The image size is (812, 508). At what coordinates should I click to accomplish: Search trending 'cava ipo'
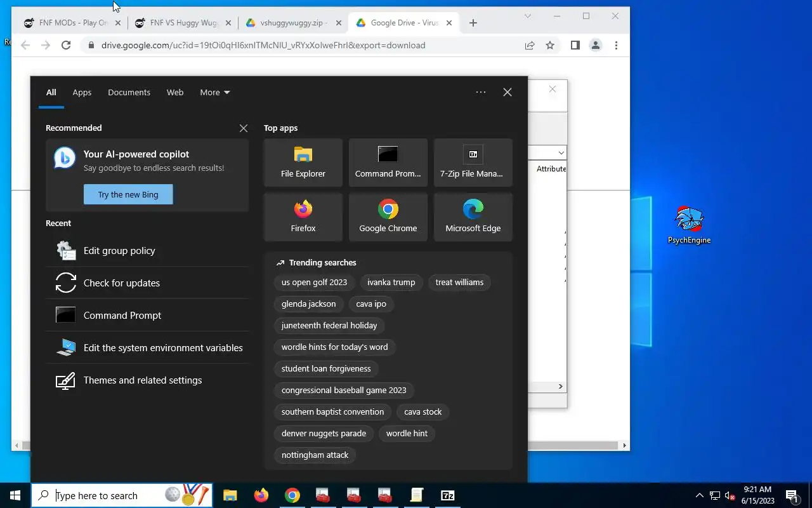pos(371,304)
